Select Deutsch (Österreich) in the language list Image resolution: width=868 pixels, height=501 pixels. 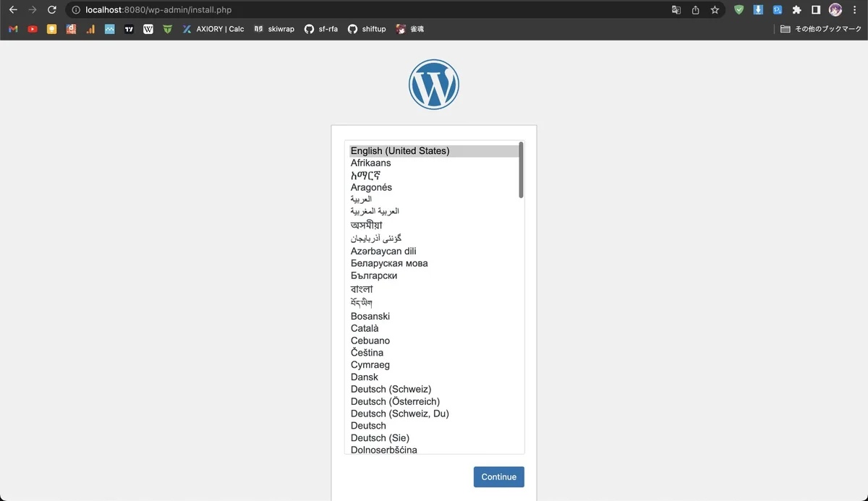[434, 401]
